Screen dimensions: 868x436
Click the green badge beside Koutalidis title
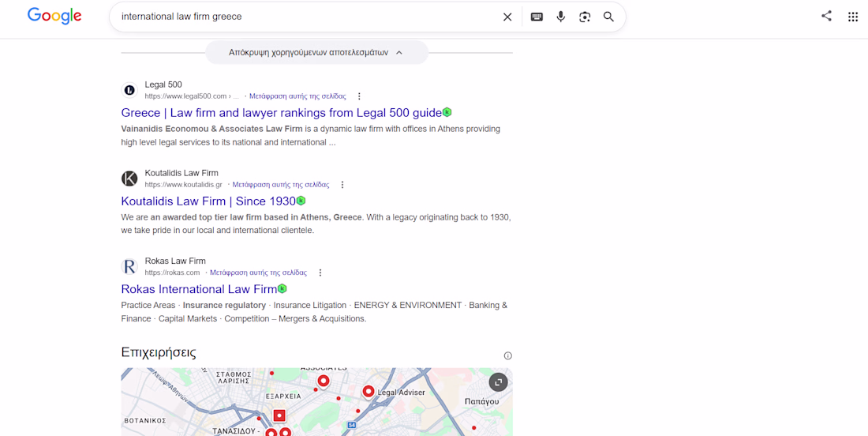(301, 201)
